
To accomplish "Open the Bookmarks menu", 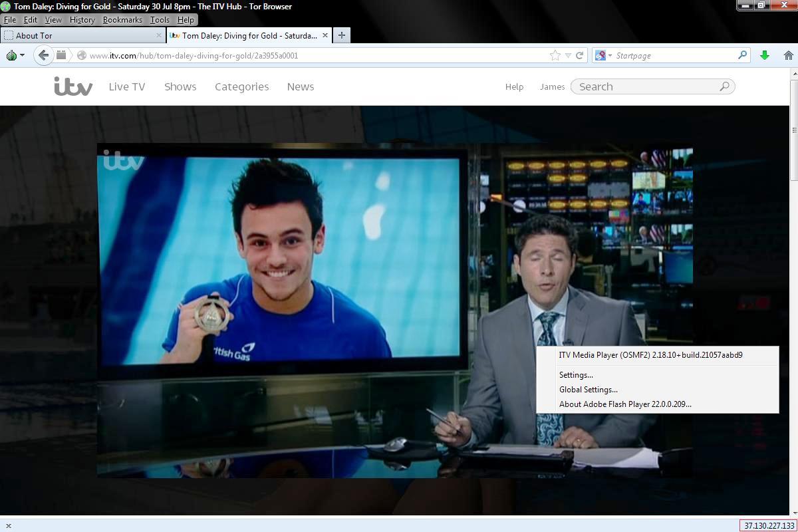I will [x=122, y=20].
